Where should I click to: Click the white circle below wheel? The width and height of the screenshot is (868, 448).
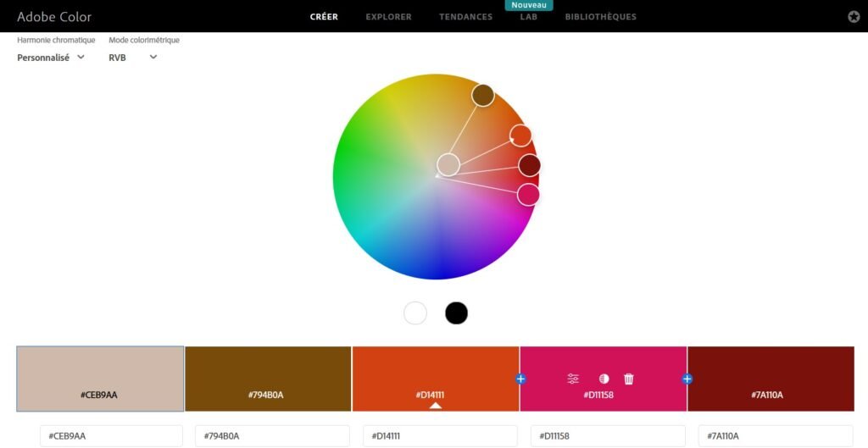click(415, 313)
